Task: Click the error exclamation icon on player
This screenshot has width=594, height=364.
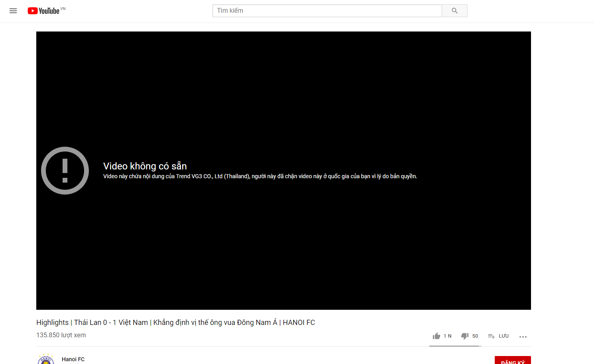Action: (x=65, y=170)
